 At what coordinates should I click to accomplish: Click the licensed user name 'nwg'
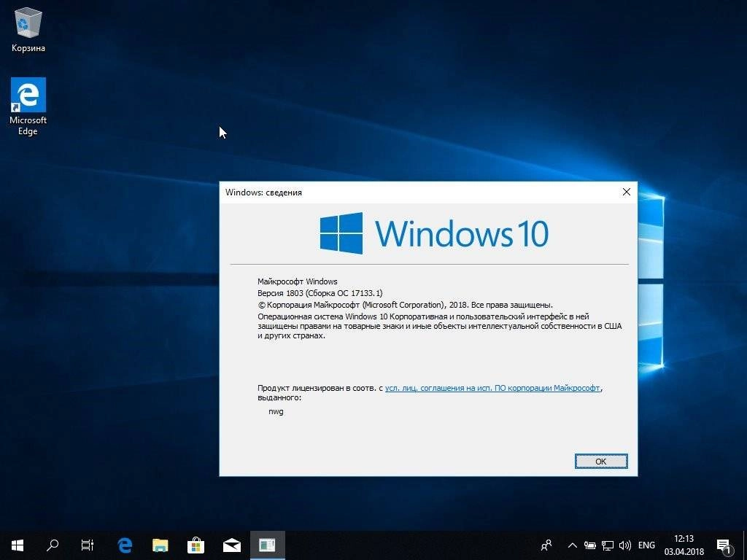[276, 411]
